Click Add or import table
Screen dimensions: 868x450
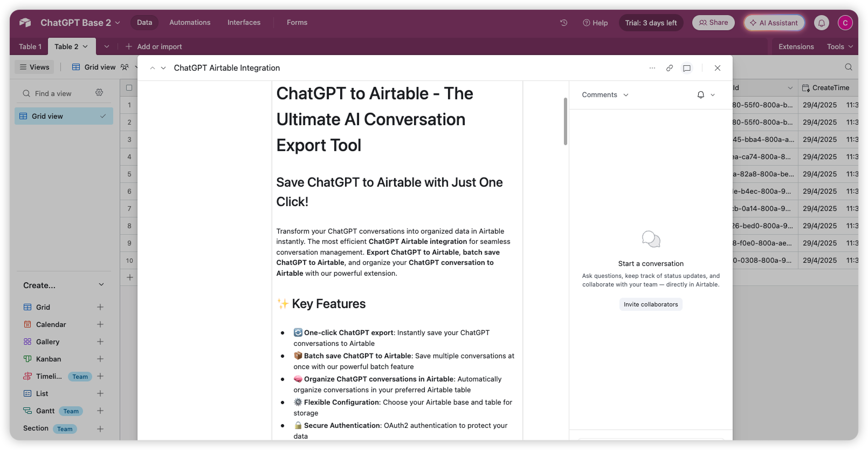click(154, 46)
